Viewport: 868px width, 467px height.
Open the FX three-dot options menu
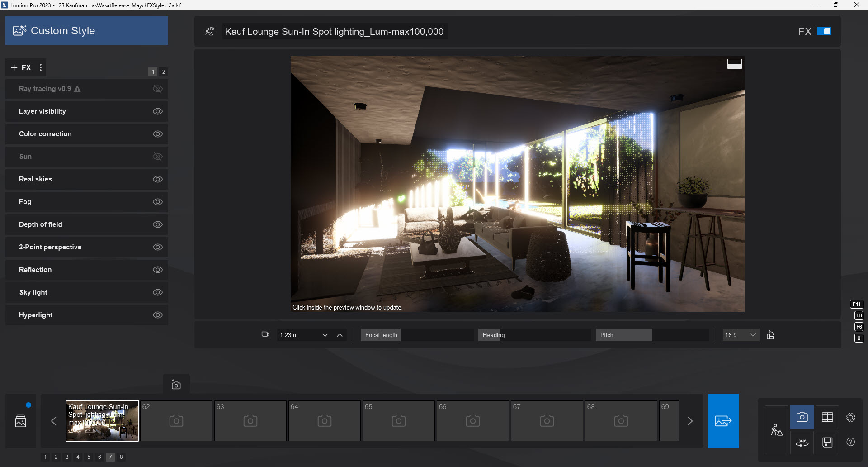41,67
